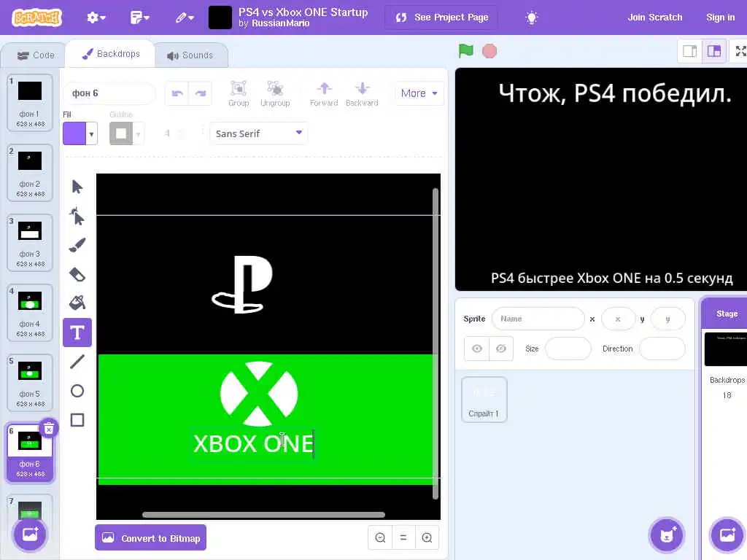The width and height of the screenshot is (747, 560).
Task: Select the Reshape tool
Action: point(77,216)
